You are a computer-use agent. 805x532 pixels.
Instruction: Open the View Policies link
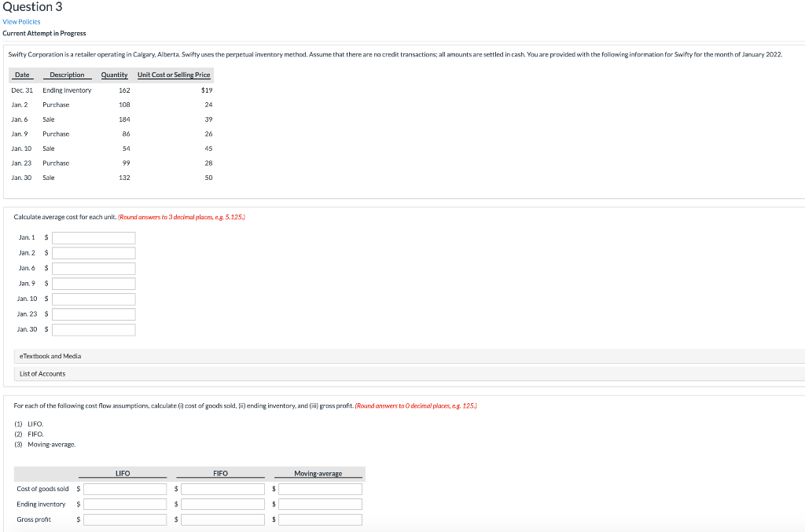point(20,22)
